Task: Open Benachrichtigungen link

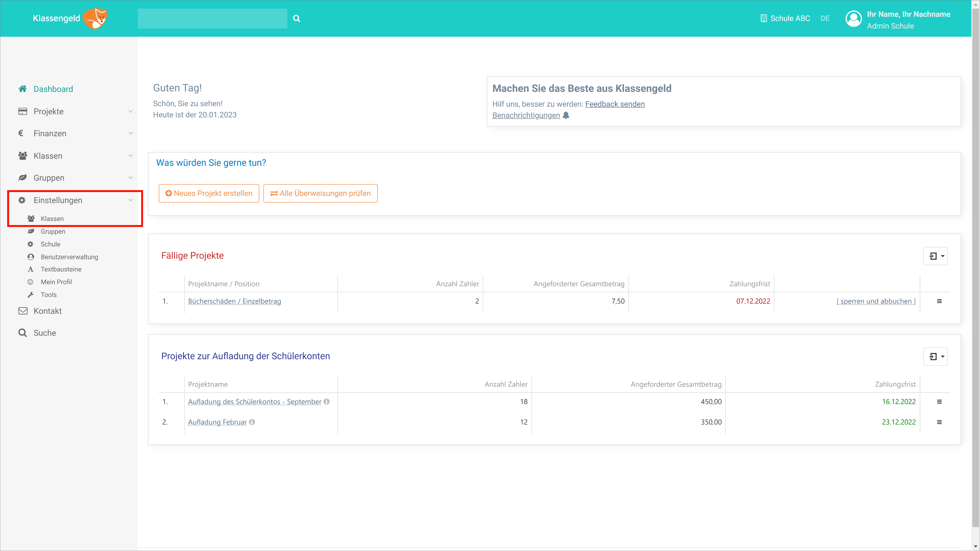Action: (526, 115)
